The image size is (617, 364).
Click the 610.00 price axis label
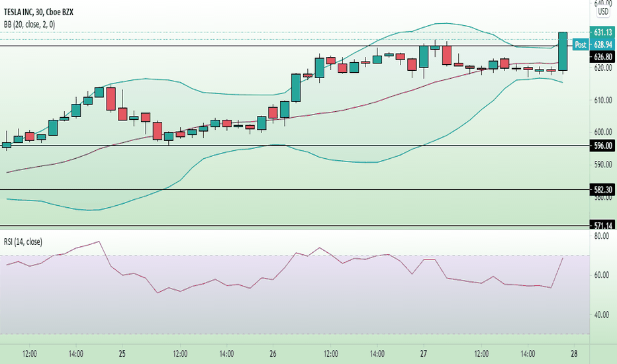tap(603, 100)
